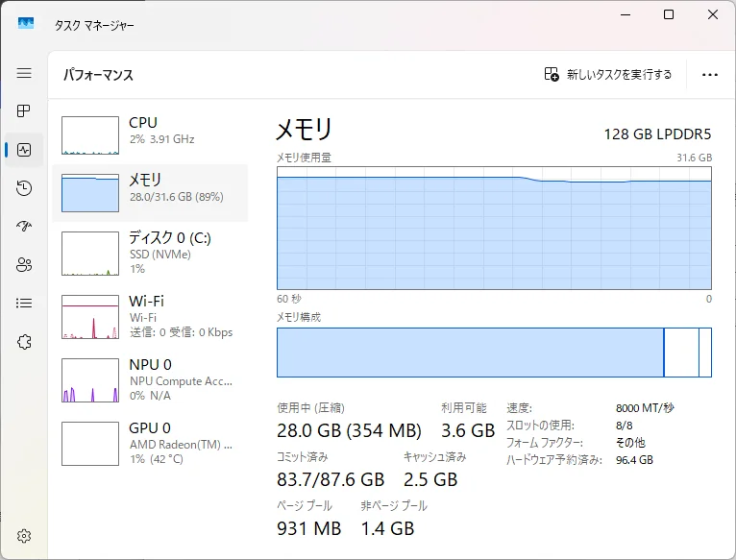The image size is (736, 560).
Task: Click the 8/8 slots used value
Action: click(624, 426)
